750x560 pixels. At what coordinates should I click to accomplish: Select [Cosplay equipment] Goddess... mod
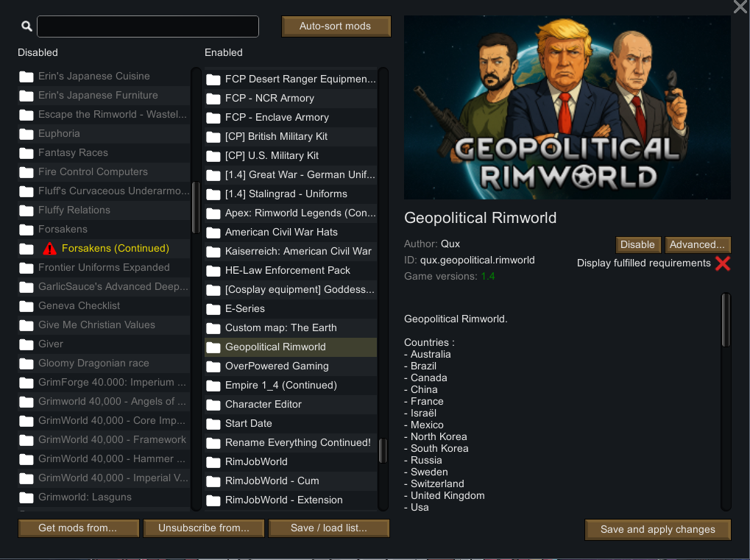pyautogui.click(x=291, y=290)
